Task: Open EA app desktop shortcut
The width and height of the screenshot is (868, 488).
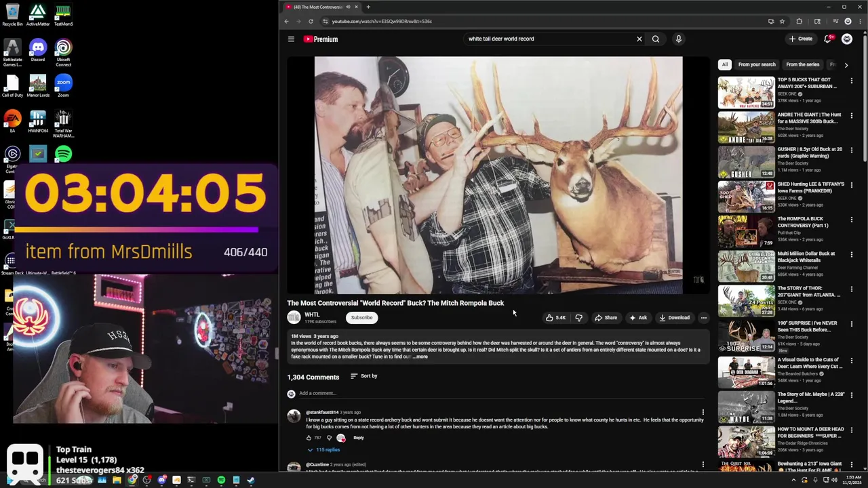Action: pos(12,122)
